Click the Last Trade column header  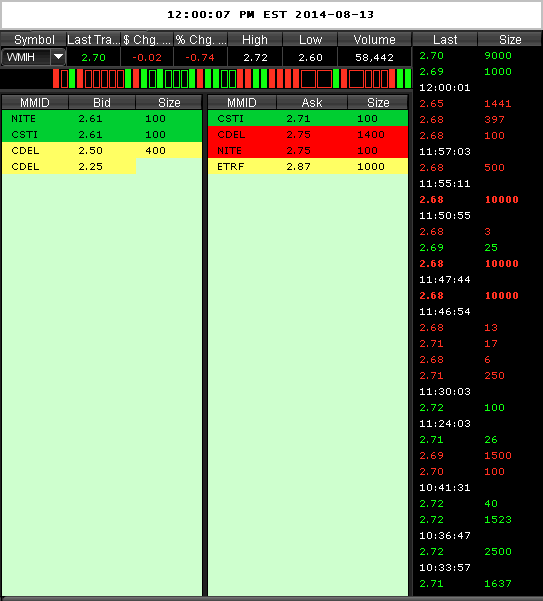click(94, 39)
